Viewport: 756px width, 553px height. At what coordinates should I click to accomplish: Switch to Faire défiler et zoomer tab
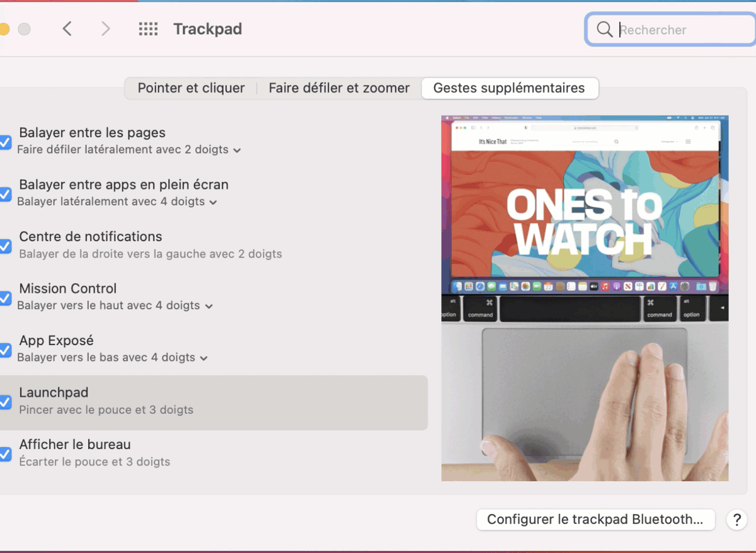pos(339,88)
